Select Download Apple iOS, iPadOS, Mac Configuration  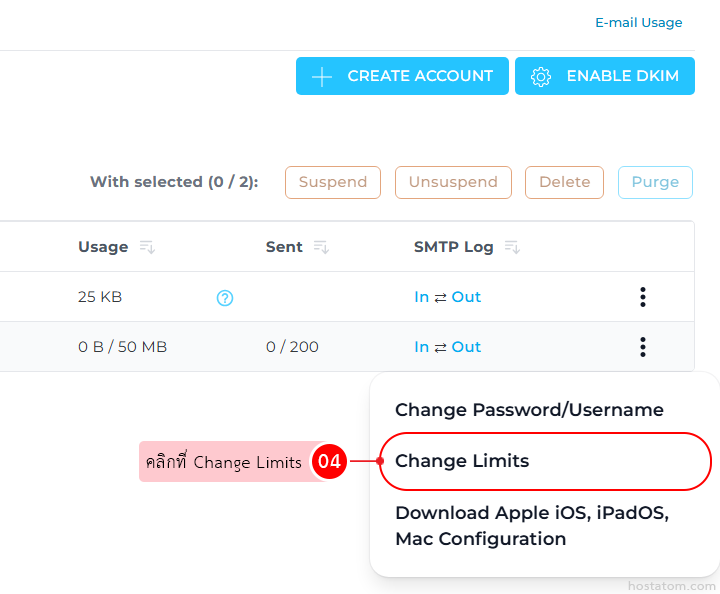tap(531, 526)
